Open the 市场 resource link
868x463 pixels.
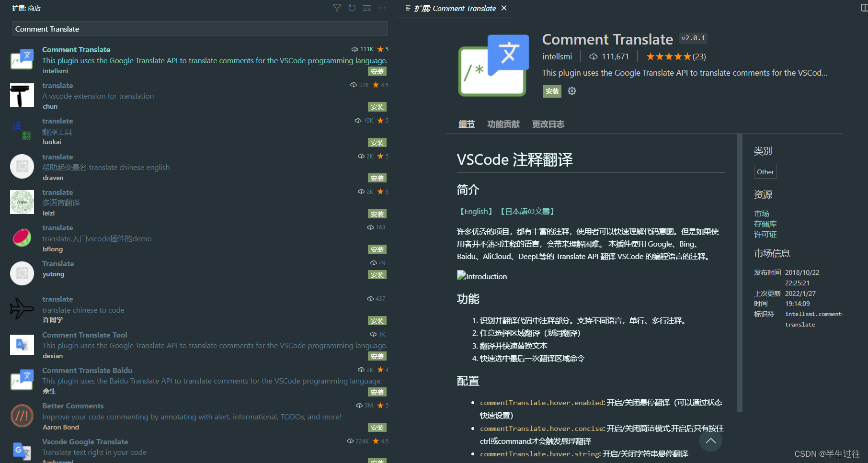[762, 214]
